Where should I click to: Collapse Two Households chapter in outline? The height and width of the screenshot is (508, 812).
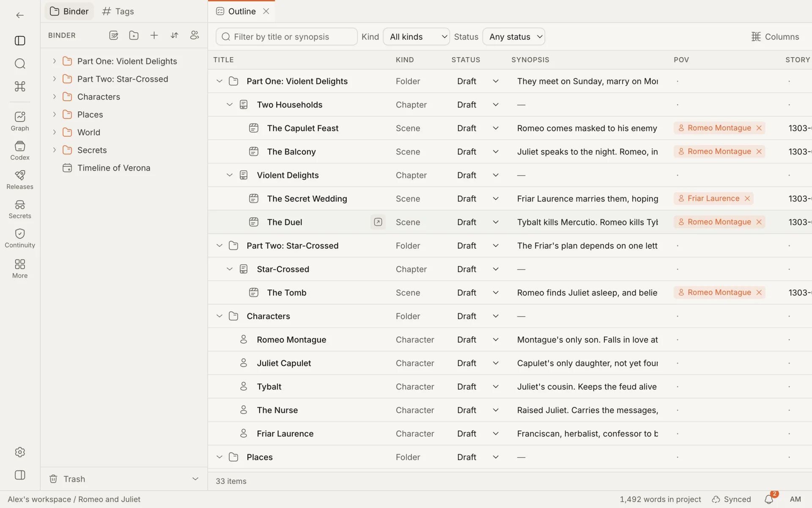point(229,105)
